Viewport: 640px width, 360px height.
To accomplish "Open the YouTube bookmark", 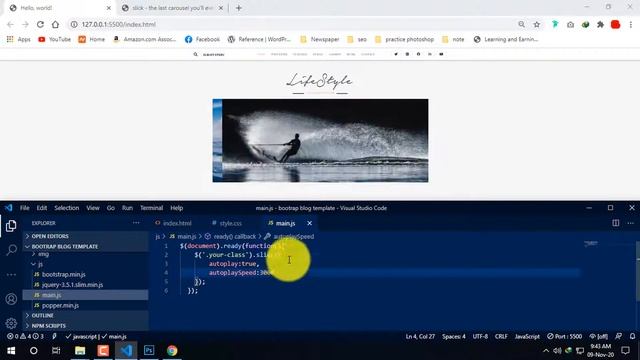I will click(x=54, y=39).
